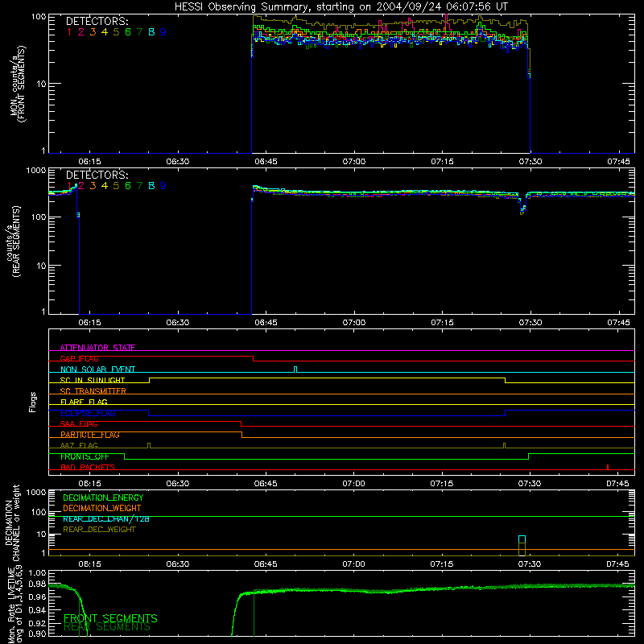Choose detector 2 in the rear segments legend
Screen dimensions: 644x644
tap(81, 186)
